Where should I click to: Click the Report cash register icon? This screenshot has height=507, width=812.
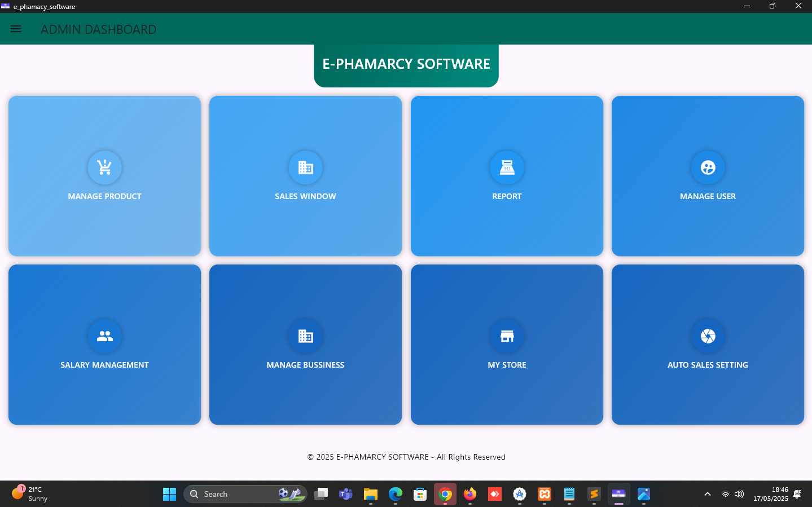[507, 167]
